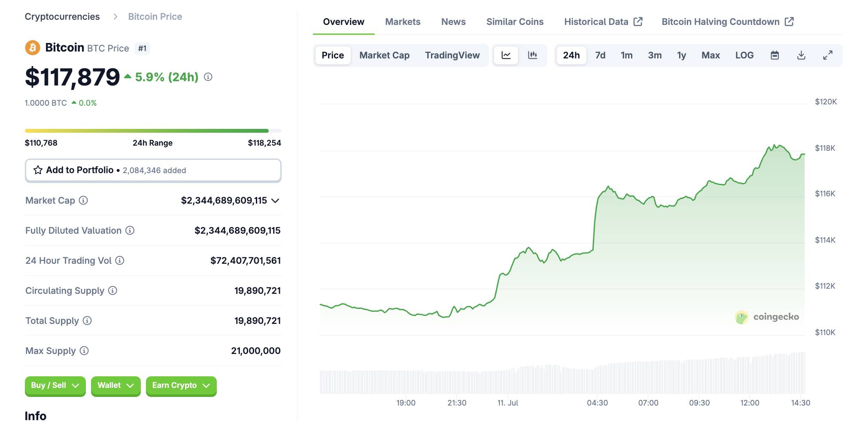Click the 24h Range progress bar

(153, 131)
